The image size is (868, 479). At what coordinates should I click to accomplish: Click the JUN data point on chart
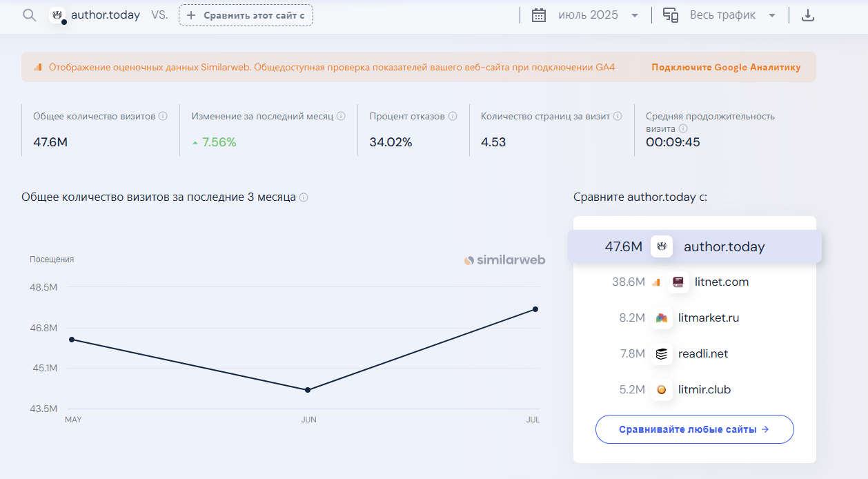tap(308, 390)
